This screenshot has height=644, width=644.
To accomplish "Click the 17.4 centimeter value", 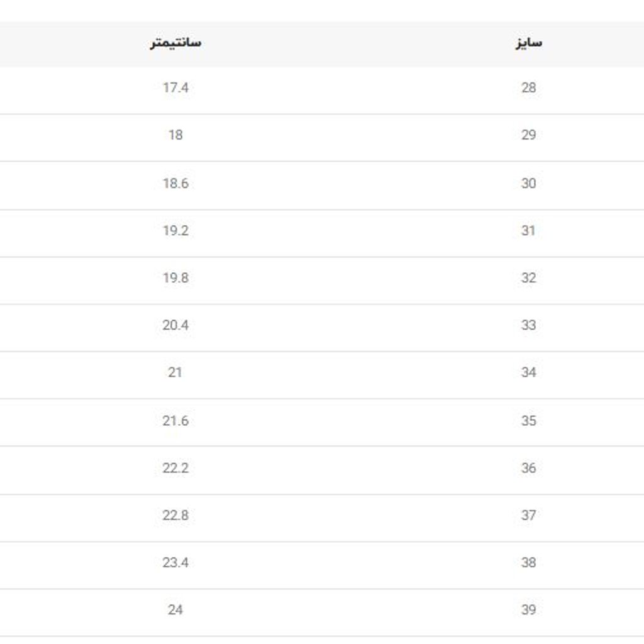I will click(x=175, y=88).
